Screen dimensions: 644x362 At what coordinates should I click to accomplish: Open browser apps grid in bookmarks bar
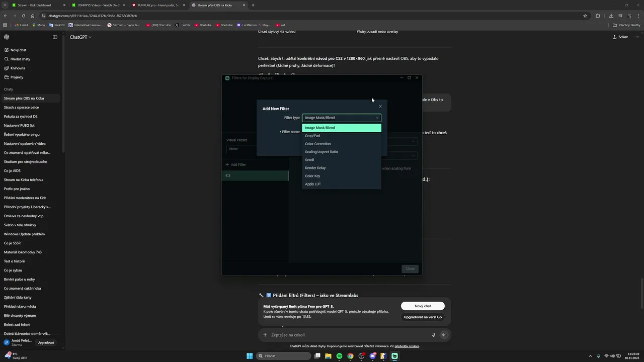click(x=5, y=25)
